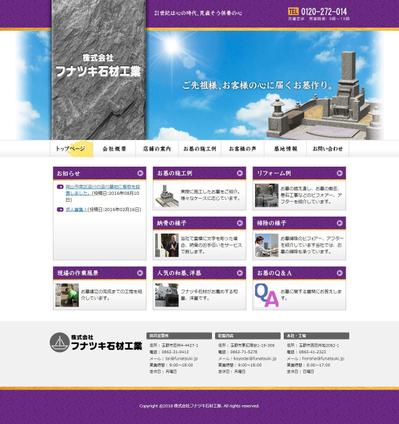This screenshot has width=399, height=424.
Task: Click the bullet icon beside 求人募集 news
Action: click(x=60, y=210)
